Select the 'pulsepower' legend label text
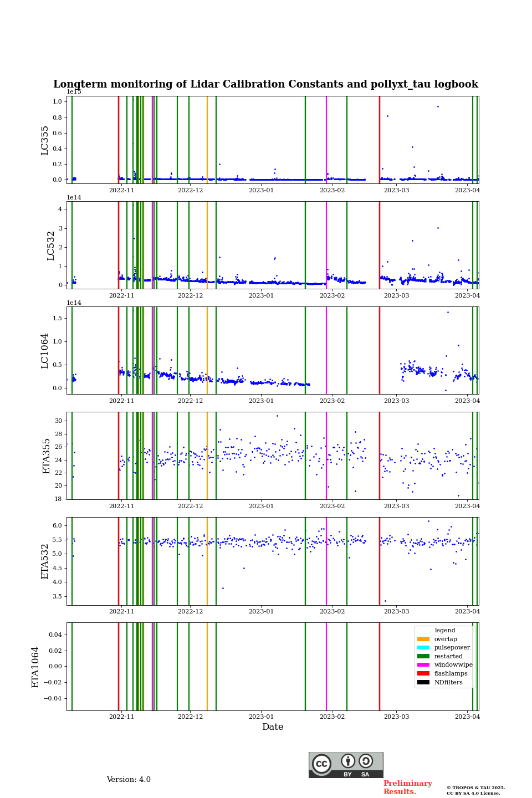532x798 pixels. pyautogui.click(x=452, y=647)
